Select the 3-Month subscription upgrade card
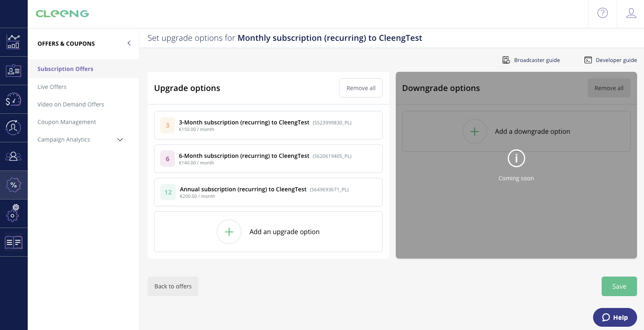 tap(268, 125)
